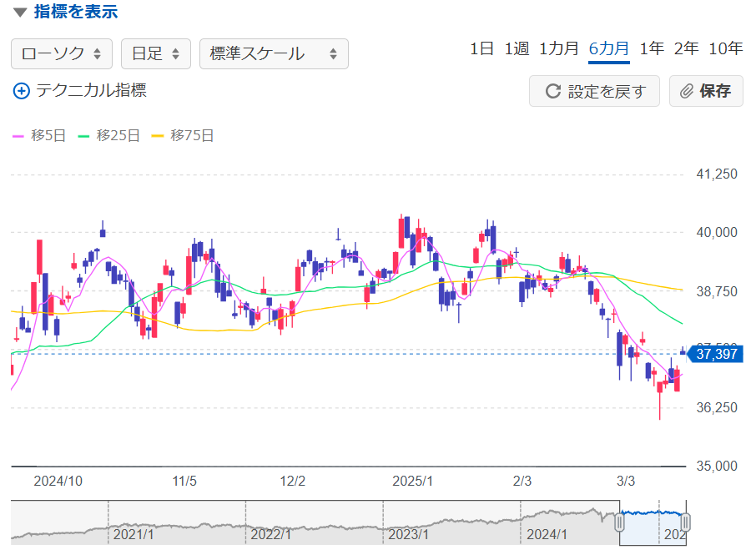Open the ローソク chart type dropdown
This screenshot has width=756, height=555.
[61, 53]
